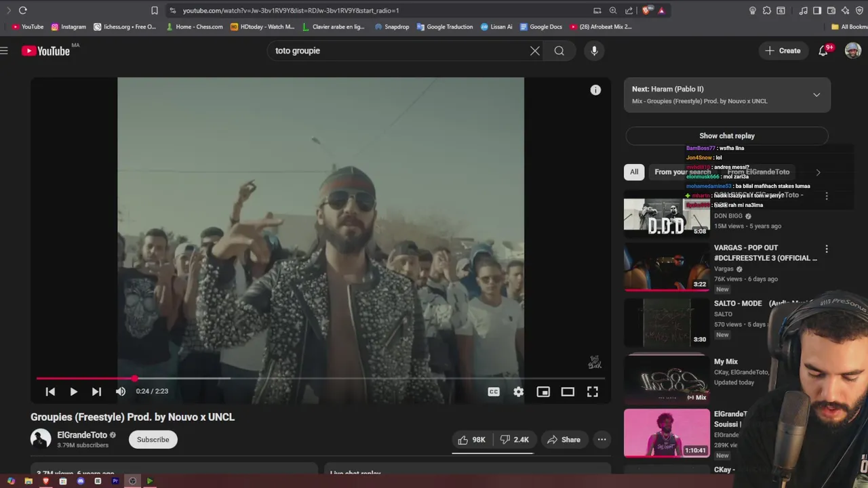Go to the YouTube home logo

[45, 51]
